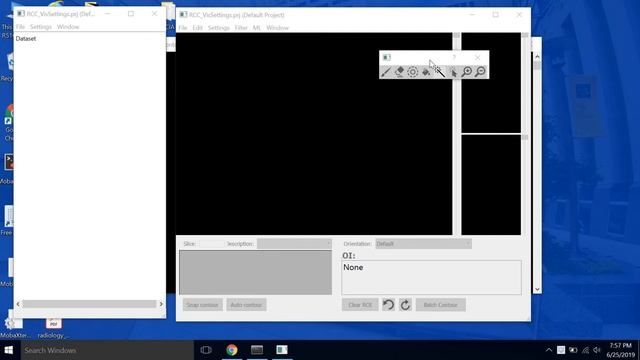Click the None entry in OI list
Screen dimensions: 640x360
(353, 267)
